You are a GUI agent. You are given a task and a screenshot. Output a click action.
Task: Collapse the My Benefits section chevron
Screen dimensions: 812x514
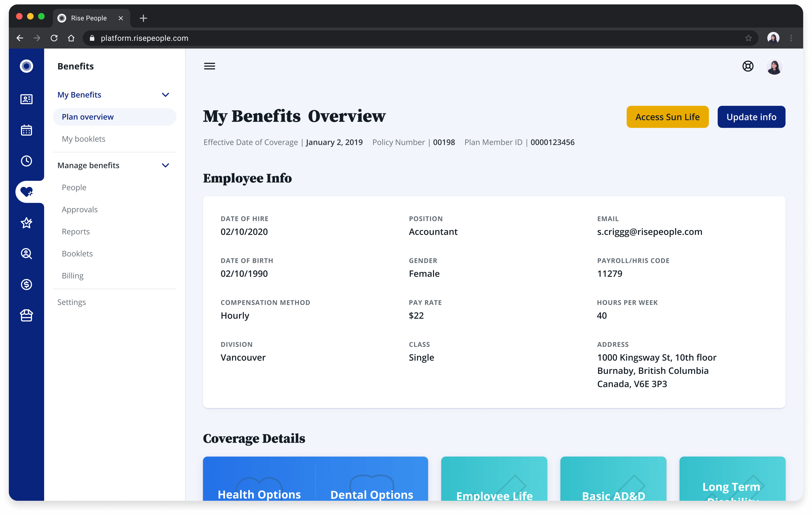[165, 95]
